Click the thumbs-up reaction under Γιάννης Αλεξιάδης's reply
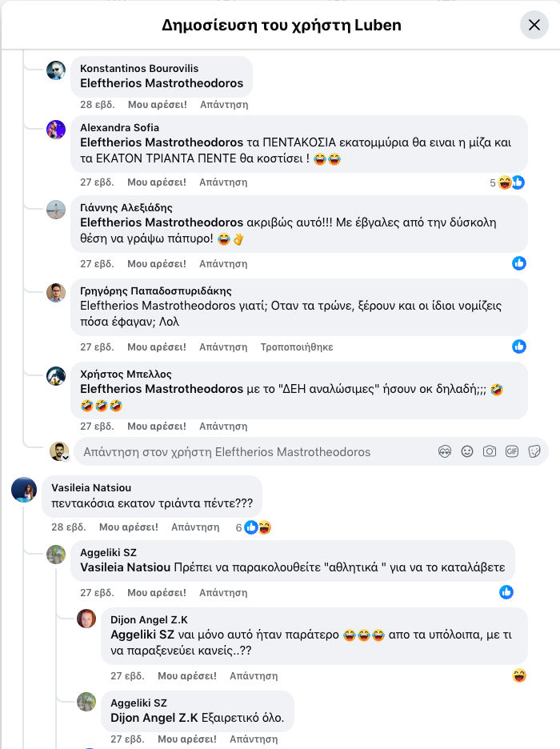This screenshot has height=749, width=560. pos(519,262)
